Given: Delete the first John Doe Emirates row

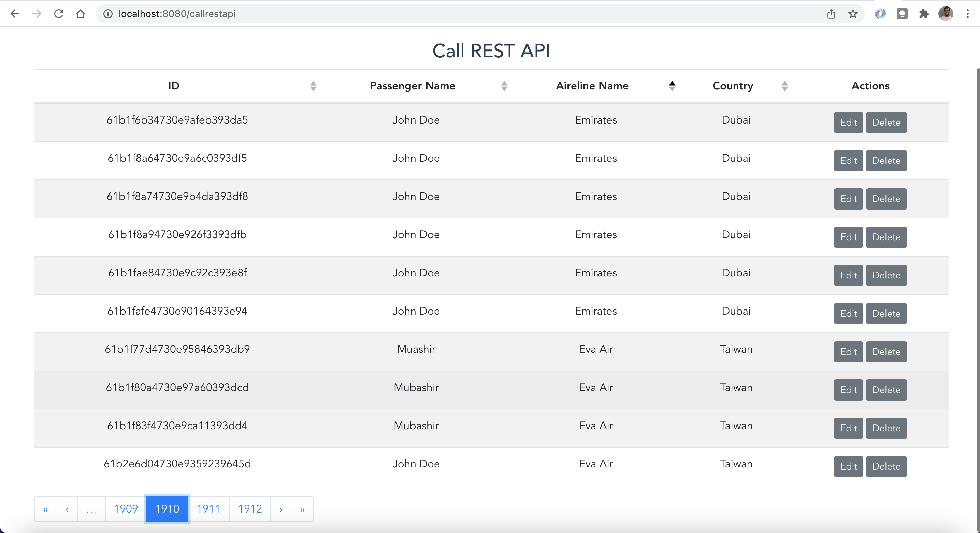Looking at the screenshot, I should (886, 122).
